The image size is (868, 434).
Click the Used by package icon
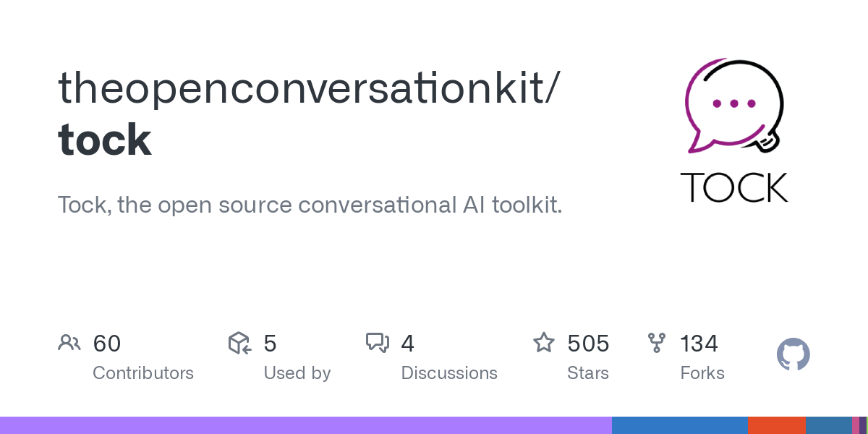pos(239,343)
